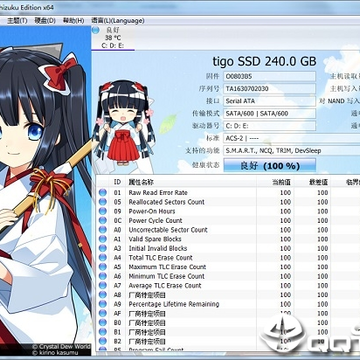Select the Percentage Lifetime Remaining attribute name
This screenshot has width=360, height=360.
click(x=174, y=304)
